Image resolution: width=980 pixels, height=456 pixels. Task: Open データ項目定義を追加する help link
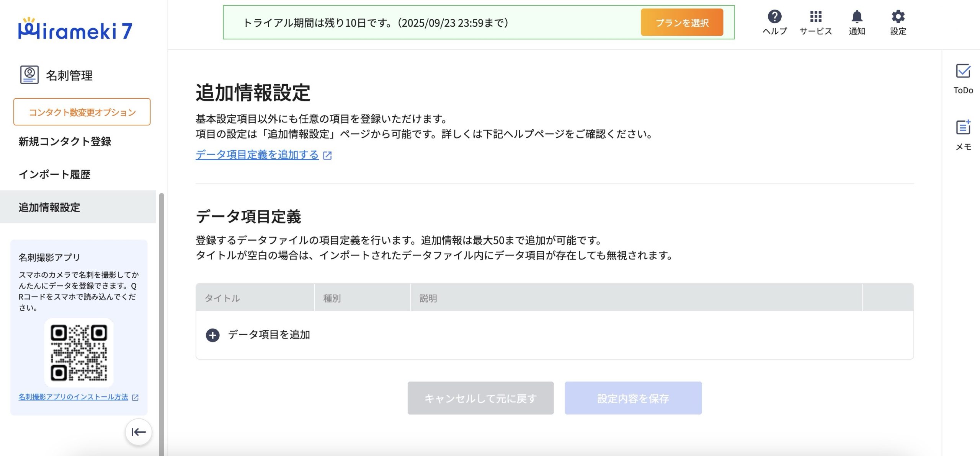pos(257,155)
